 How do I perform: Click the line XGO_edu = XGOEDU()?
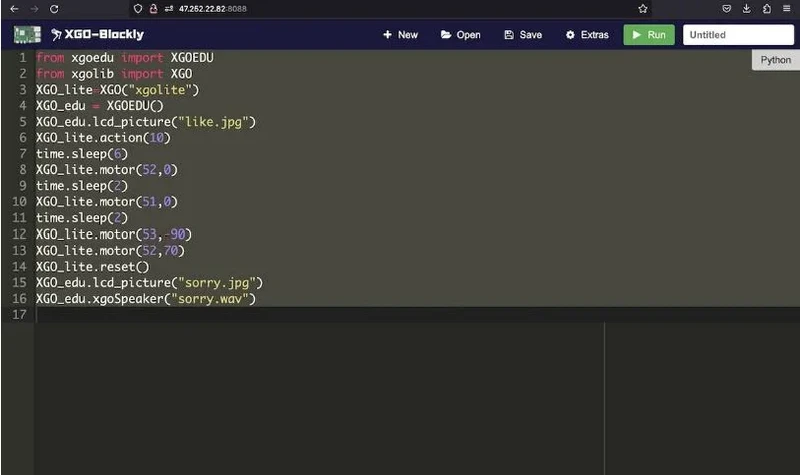pyautogui.click(x=99, y=106)
